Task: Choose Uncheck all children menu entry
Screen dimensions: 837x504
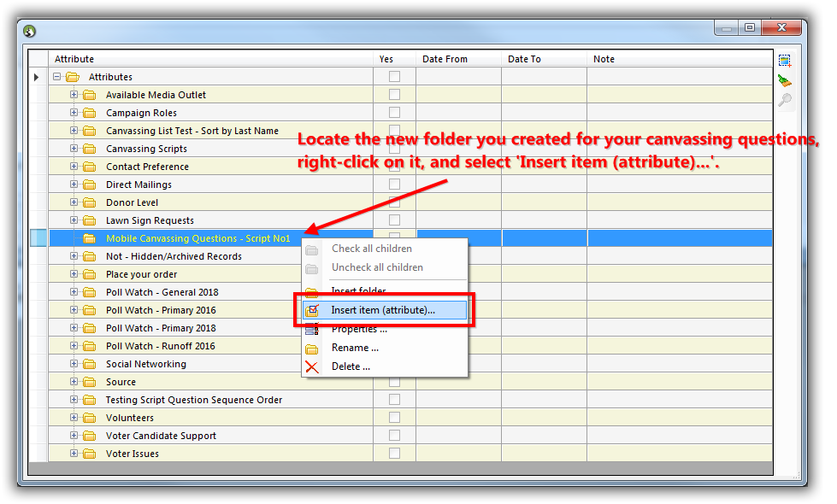Action: 385,267
